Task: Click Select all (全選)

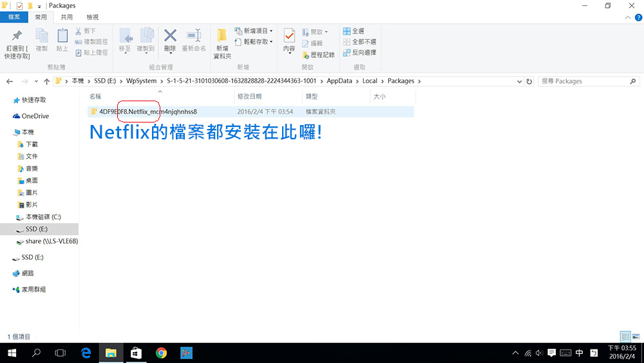Action: (354, 31)
